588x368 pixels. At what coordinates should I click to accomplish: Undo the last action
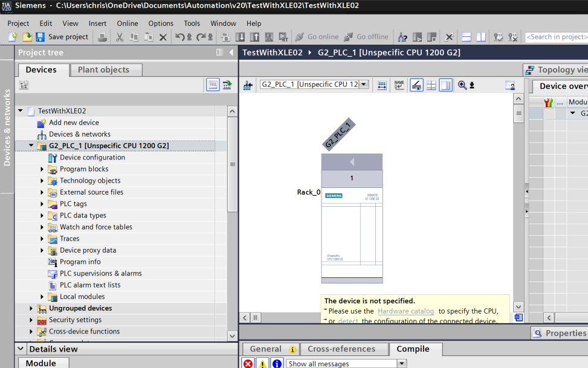pos(179,37)
